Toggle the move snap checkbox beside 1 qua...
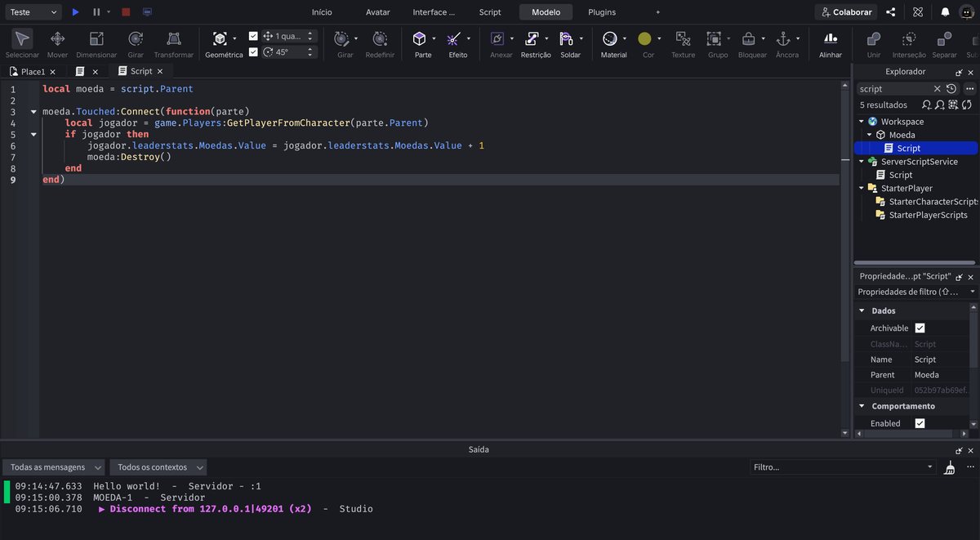The width and height of the screenshot is (980, 540). pyautogui.click(x=253, y=36)
